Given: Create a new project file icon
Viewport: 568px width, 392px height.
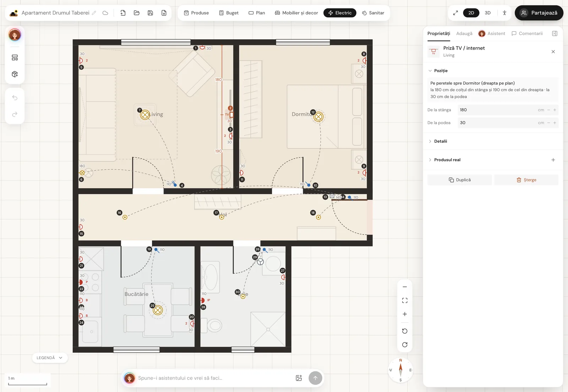Looking at the screenshot, I should pos(123,13).
